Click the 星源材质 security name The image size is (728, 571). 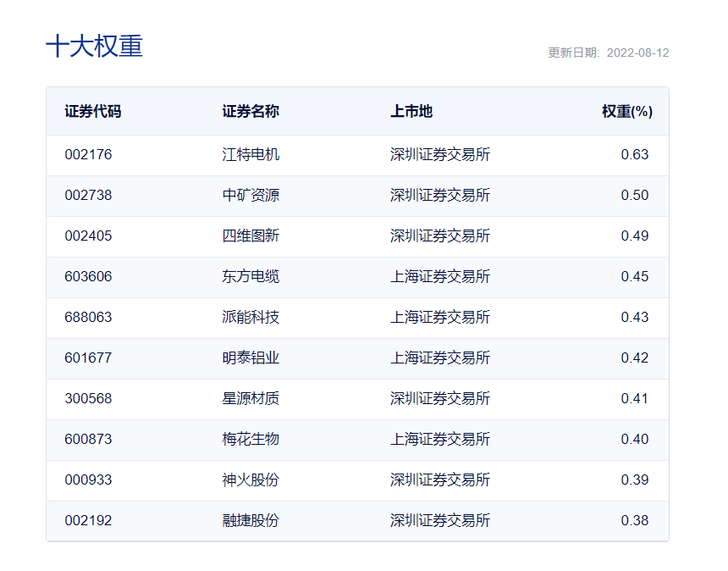pyautogui.click(x=251, y=399)
